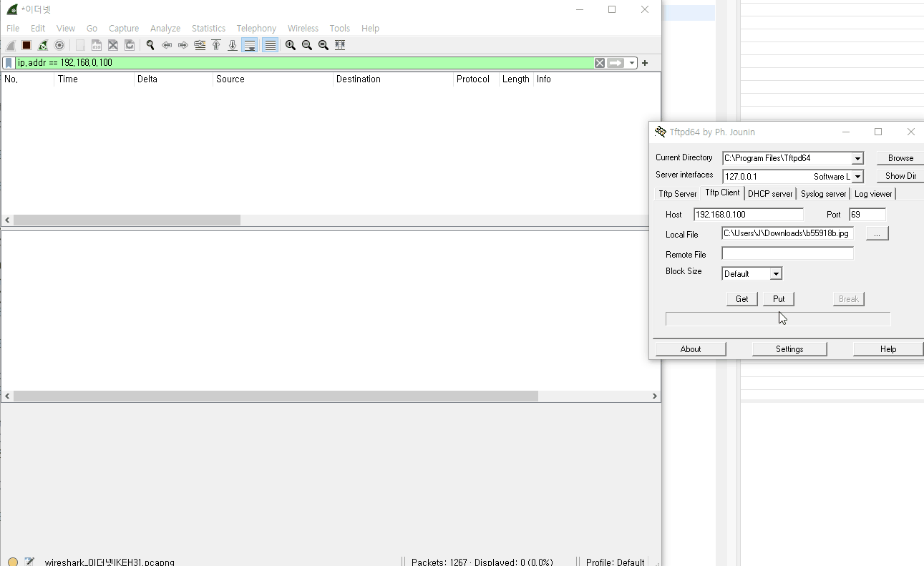This screenshot has width=924, height=566.
Task: Restart the current capture
Action: 43,45
